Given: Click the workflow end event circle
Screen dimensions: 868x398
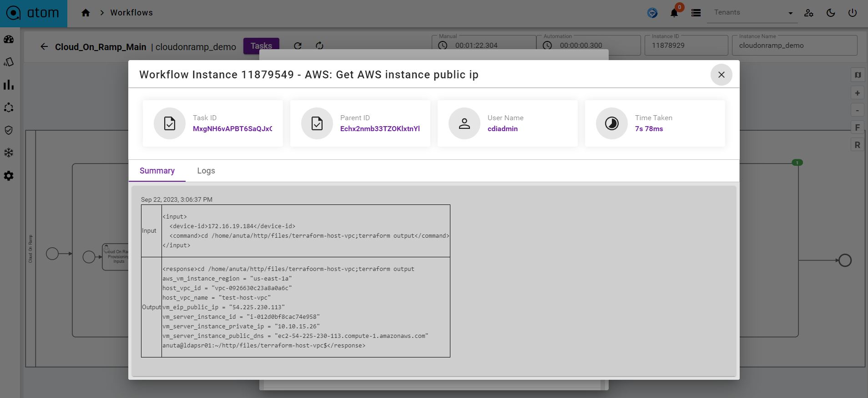Looking at the screenshot, I should coord(845,260).
